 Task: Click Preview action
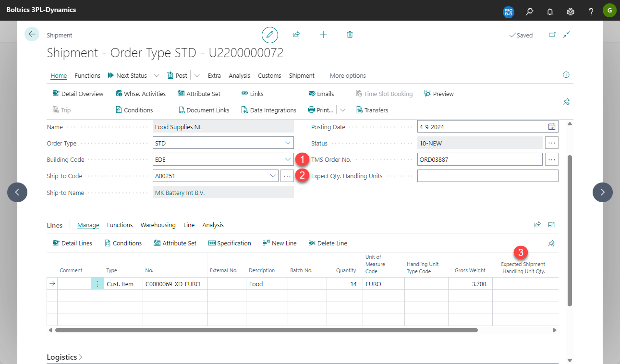click(438, 94)
